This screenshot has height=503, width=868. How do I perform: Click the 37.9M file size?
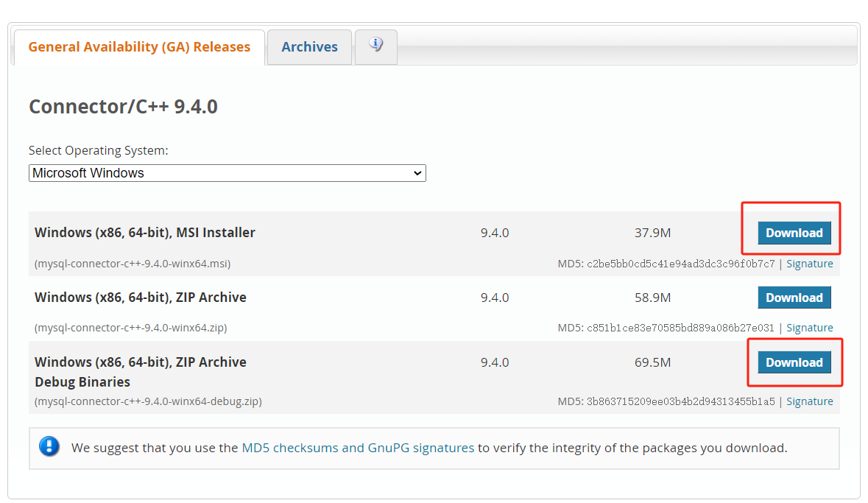(x=653, y=233)
